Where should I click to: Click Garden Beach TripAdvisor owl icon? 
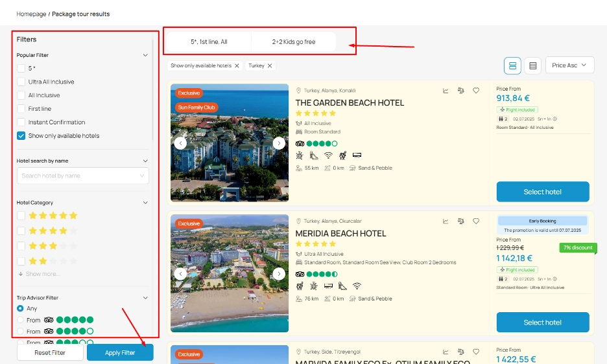[x=300, y=144]
